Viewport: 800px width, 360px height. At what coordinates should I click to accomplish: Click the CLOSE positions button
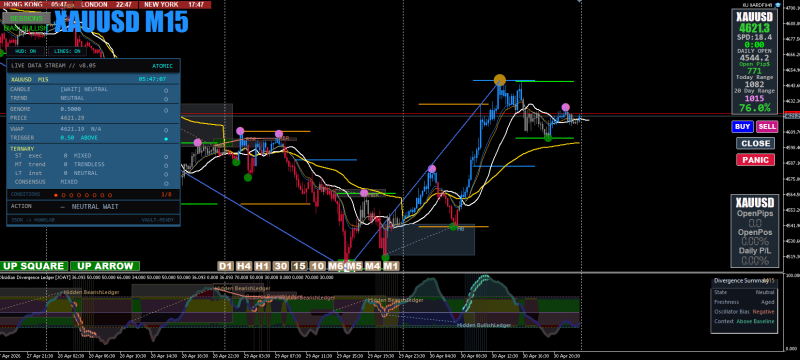pyautogui.click(x=756, y=143)
